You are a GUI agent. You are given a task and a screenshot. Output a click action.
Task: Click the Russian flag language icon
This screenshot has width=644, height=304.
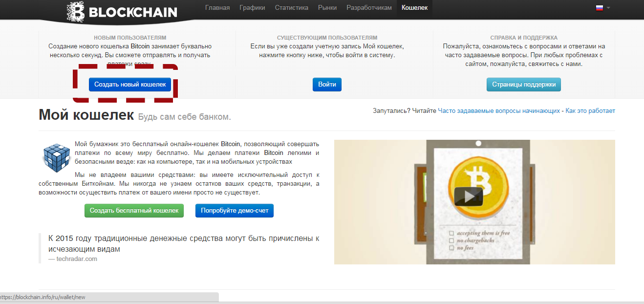point(599,8)
